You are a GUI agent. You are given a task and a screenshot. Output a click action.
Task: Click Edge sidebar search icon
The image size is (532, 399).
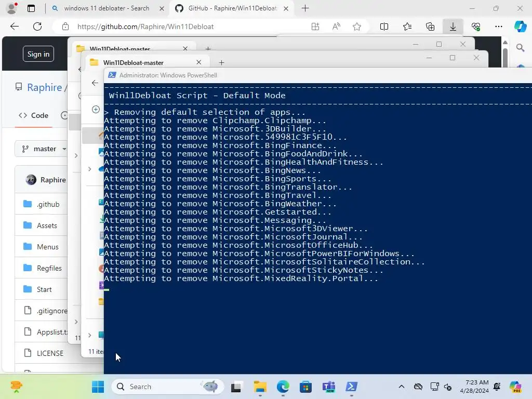tap(520, 47)
